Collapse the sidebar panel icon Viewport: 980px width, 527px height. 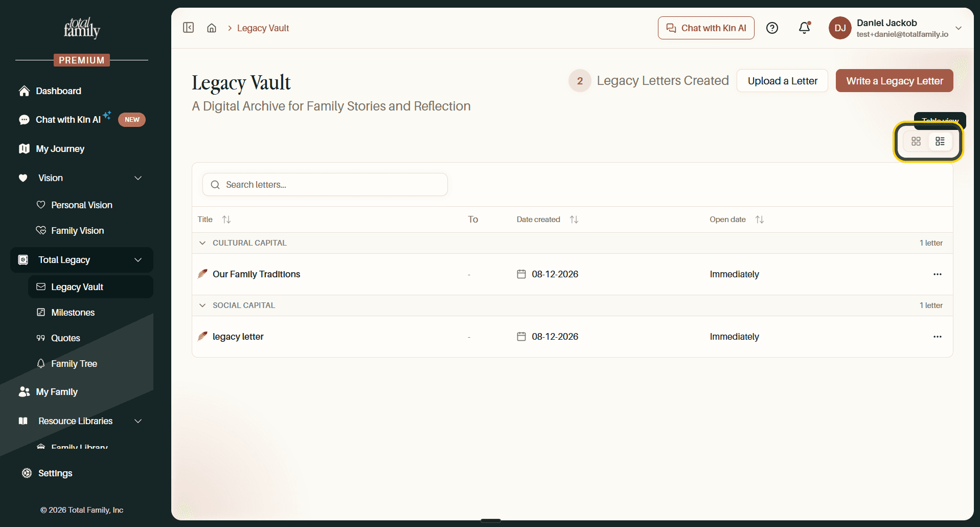[188, 28]
